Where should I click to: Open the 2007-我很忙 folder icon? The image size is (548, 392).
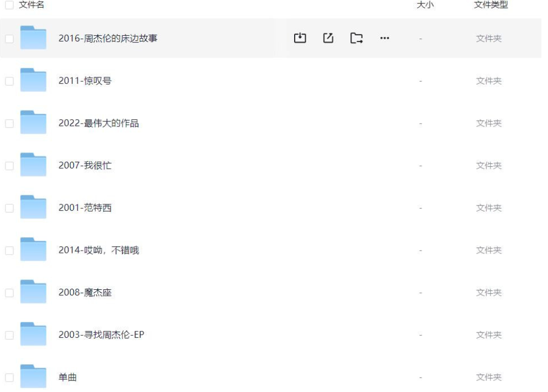pyautogui.click(x=33, y=165)
